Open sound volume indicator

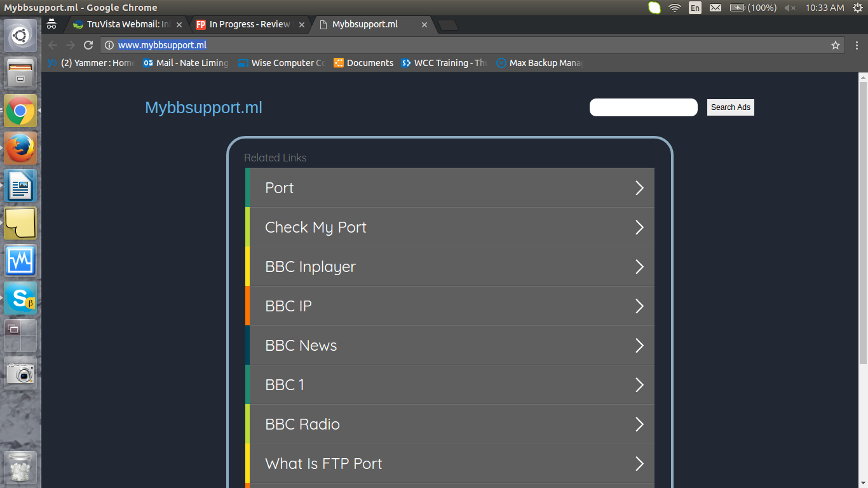(790, 8)
